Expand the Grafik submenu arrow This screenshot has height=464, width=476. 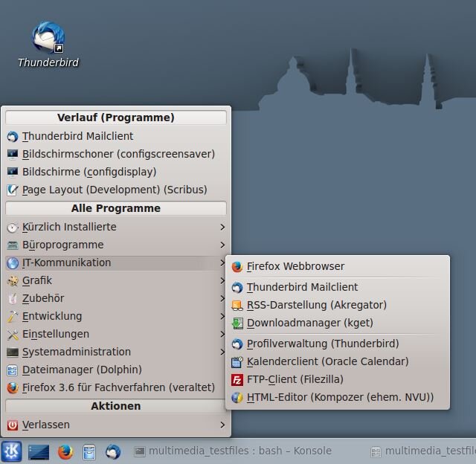[222, 281]
